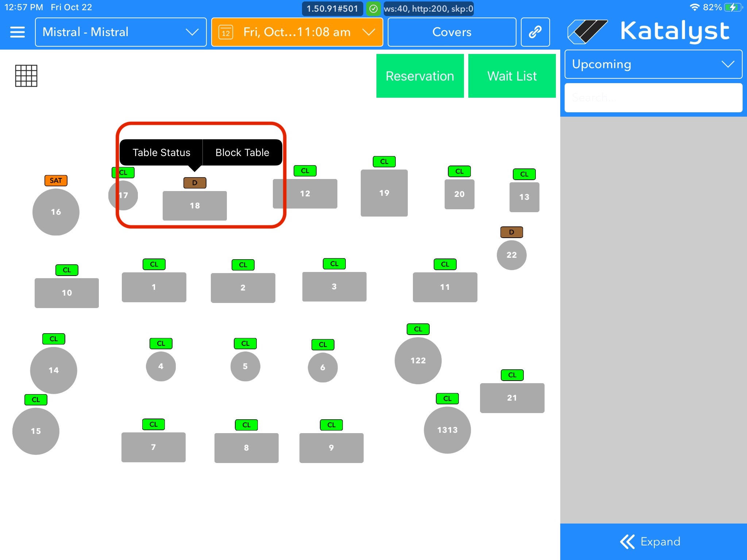The height and width of the screenshot is (560, 747).
Task: Open the Mistral - Mistral location dropdown
Action: 121,32
